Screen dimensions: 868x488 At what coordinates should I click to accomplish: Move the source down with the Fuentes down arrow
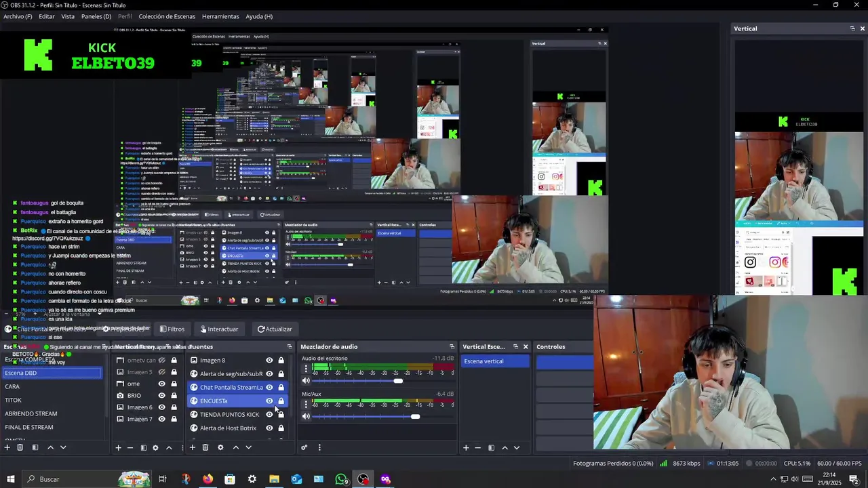click(x=248, y=447)
